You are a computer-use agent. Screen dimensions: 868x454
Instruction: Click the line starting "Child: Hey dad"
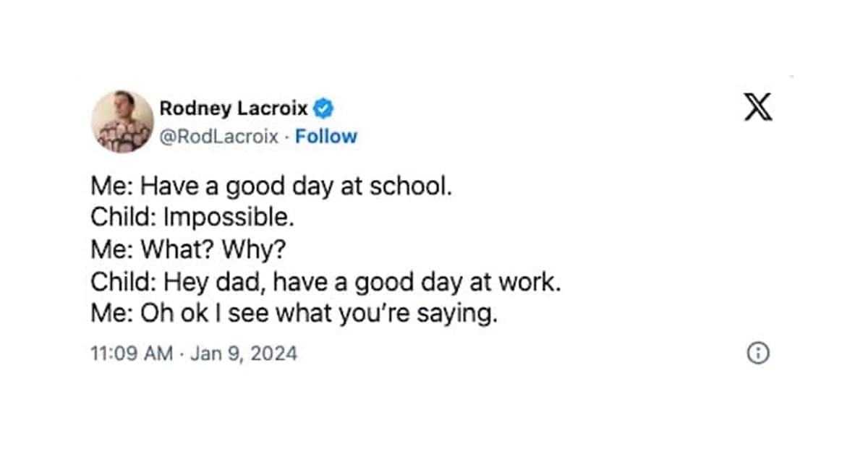325,282
